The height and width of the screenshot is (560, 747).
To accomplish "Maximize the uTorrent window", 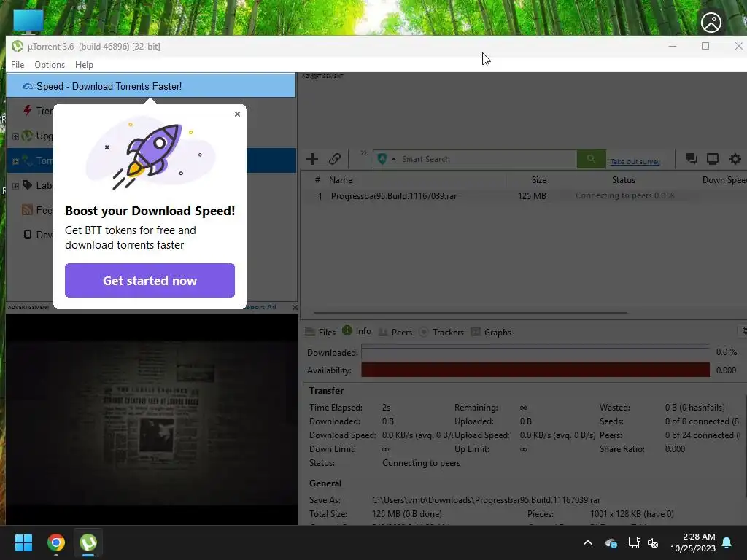I will pos(705,46).
